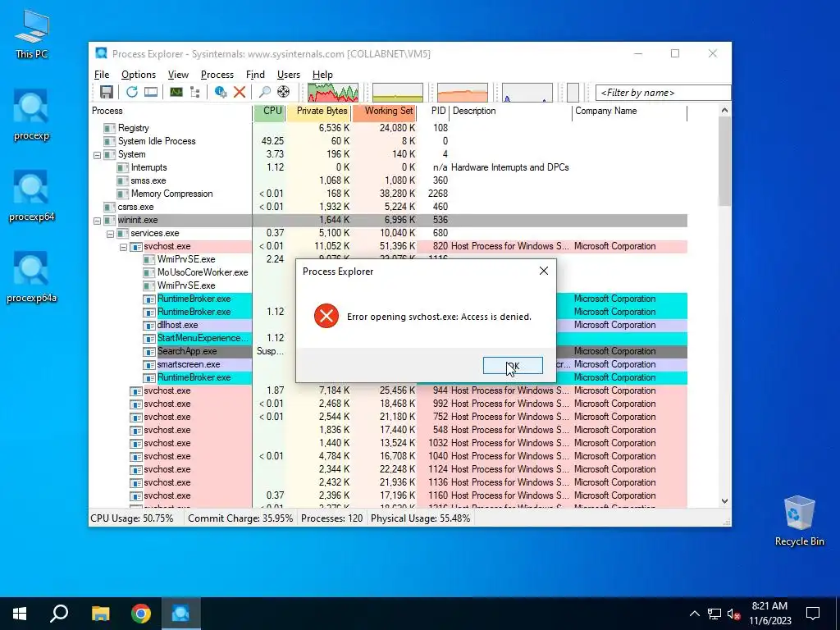Open the File menu
Viewport: 840px width, 630px height.
[x=102, y=75]
